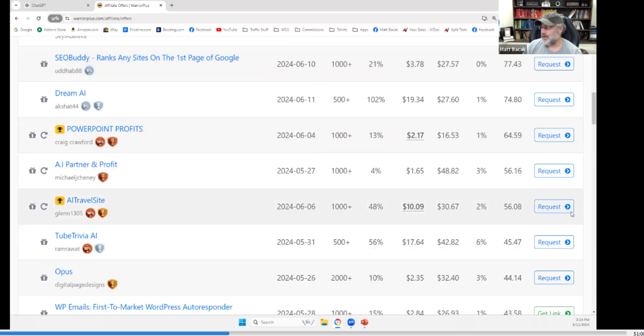Image resolution: width=644 pixels, height=336 pixels.
Task: Open the Apps bookmark folder
Action: coord(360,30)
